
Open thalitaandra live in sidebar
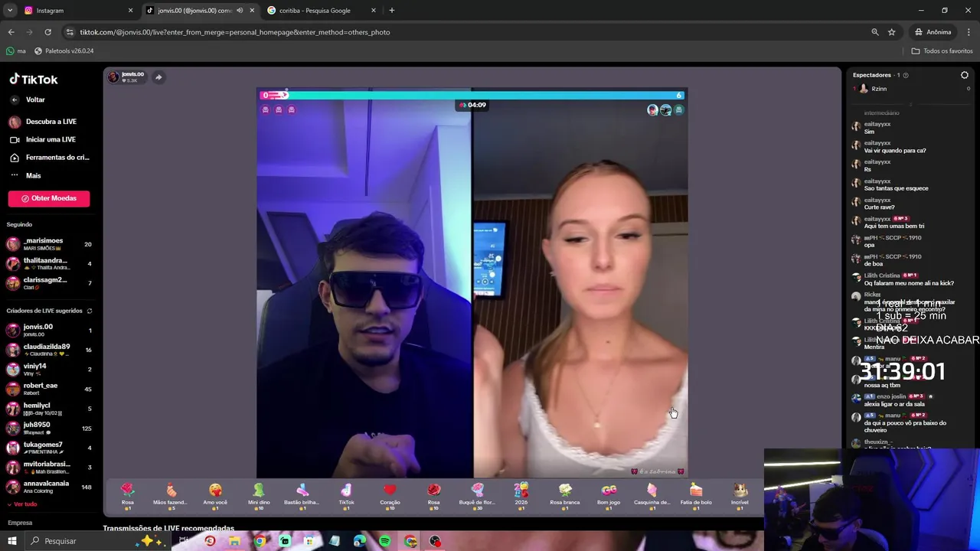click(x=49, y=264)
